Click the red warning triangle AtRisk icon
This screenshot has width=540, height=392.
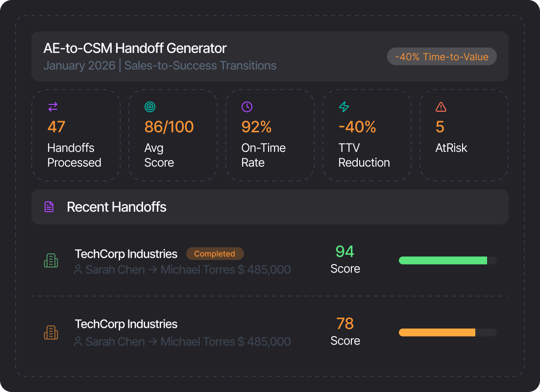point(441,107)
